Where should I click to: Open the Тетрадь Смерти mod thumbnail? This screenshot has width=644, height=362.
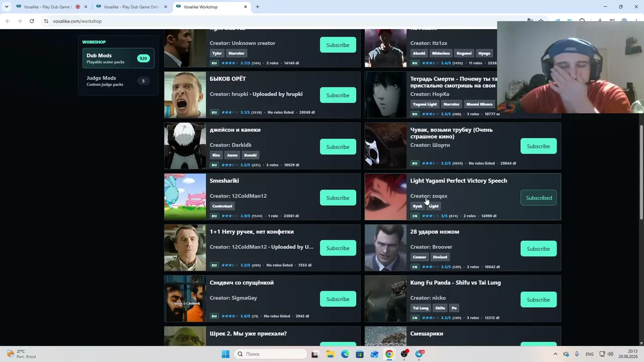click(x=385, y=95)
